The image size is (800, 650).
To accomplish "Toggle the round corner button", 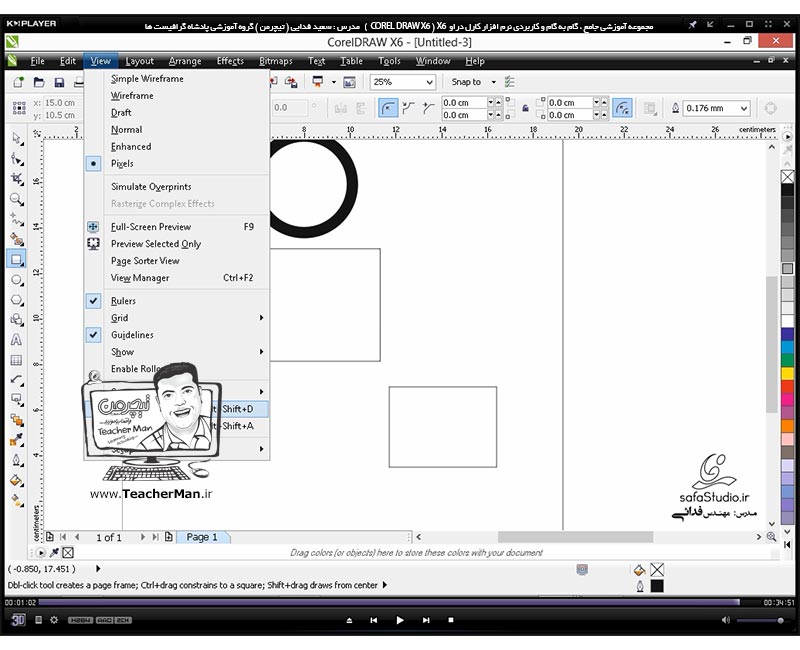I will coord(388,108).
